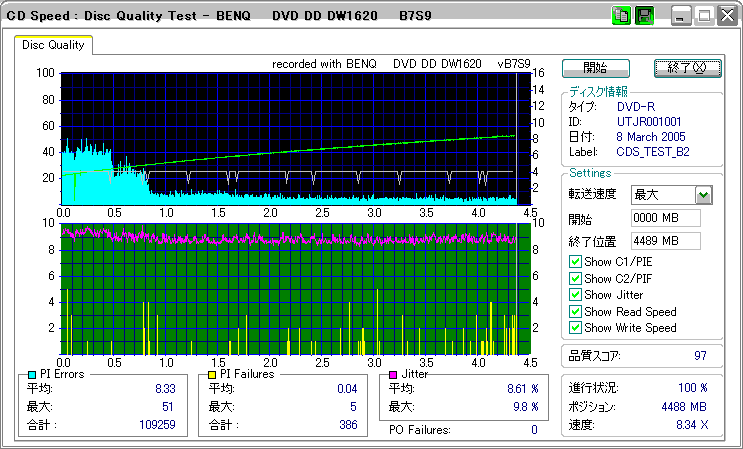743x449 pixels.
Task: Click the PO Failures label
Action: point(420,430)
